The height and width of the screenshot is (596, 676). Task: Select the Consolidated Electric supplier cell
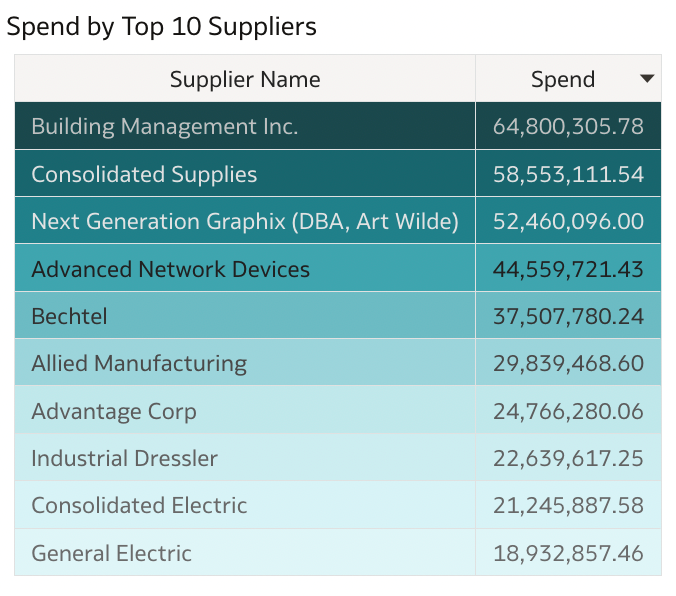(139, 506)
